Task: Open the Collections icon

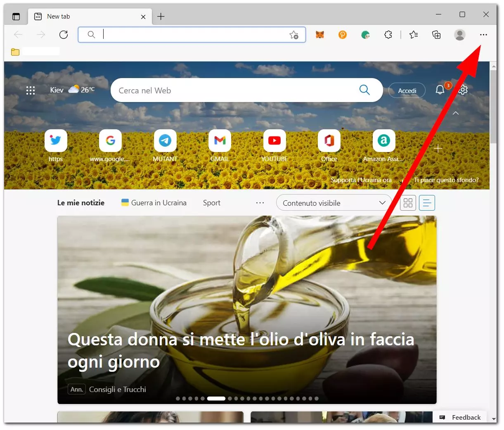Action: (x=436, y=35)
